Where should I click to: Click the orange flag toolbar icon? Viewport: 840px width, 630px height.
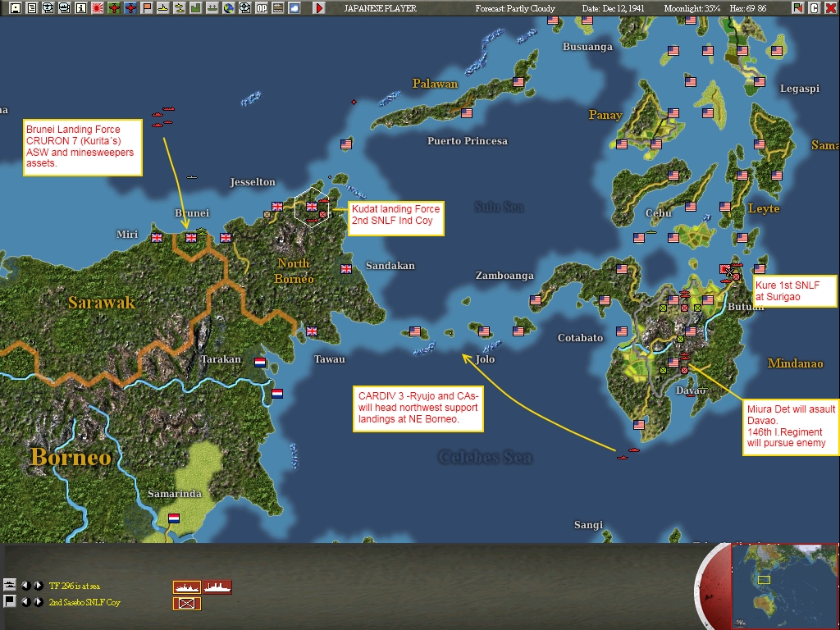(147, 8)
